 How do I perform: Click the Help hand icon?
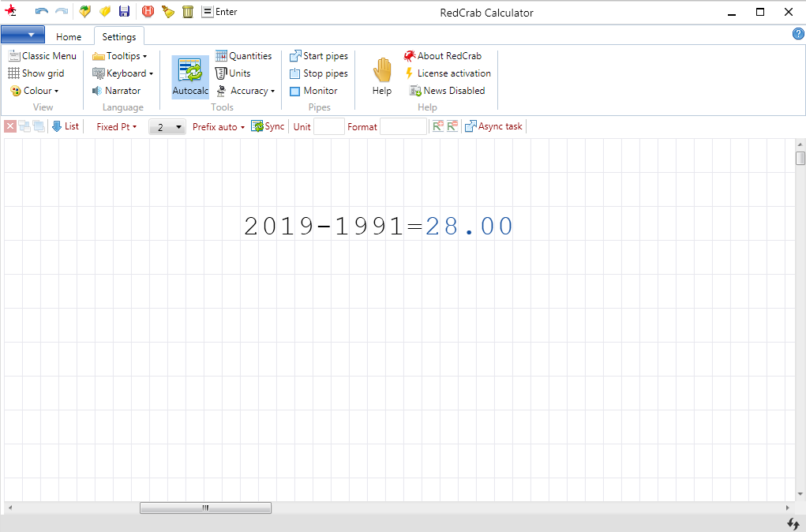coord(382,71)
